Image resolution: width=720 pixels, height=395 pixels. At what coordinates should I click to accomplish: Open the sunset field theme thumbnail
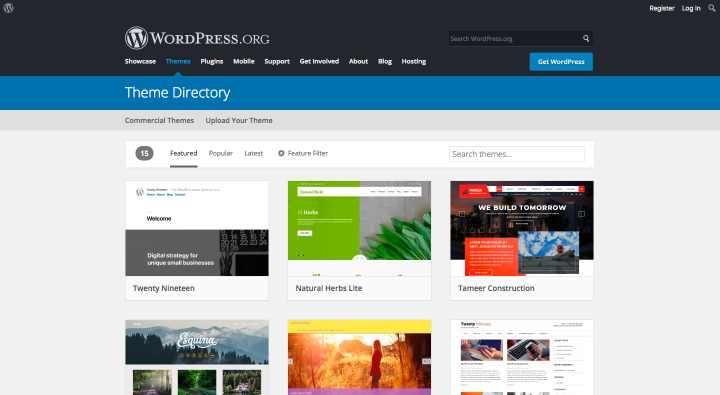click(359, 357)
